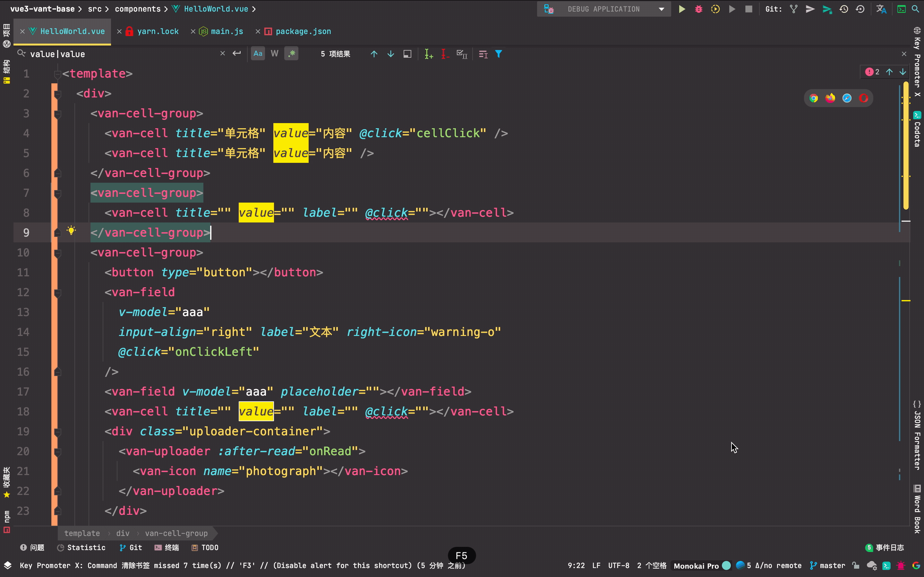This screenshot has width=924, height=577.
Task: Toggle Match Case Aa option
Action: pyautogui.click(x=258, y=54)
